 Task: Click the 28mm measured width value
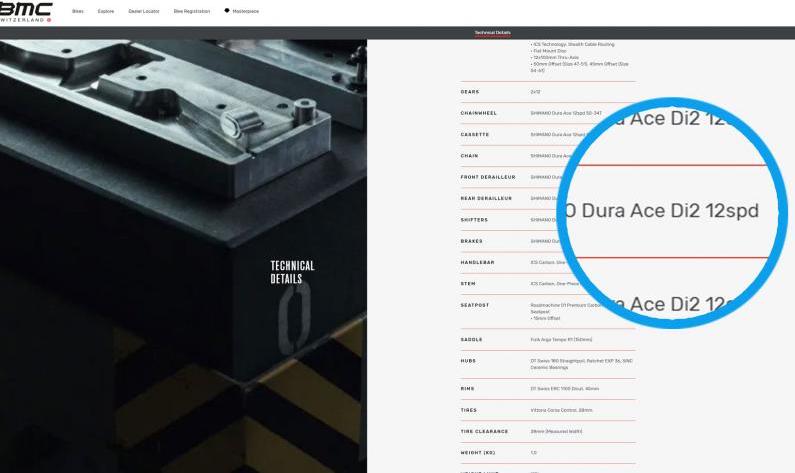556,431
